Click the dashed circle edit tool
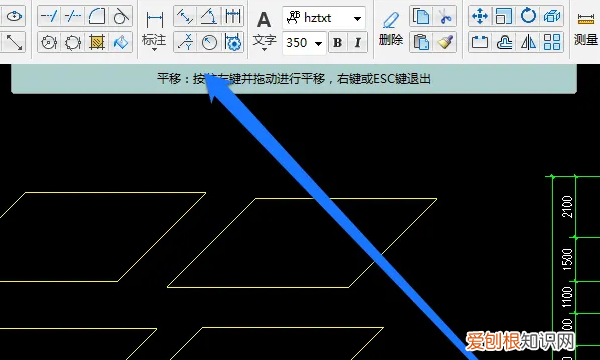Screen dimensions: 600x360 click(x=73, y=42)
